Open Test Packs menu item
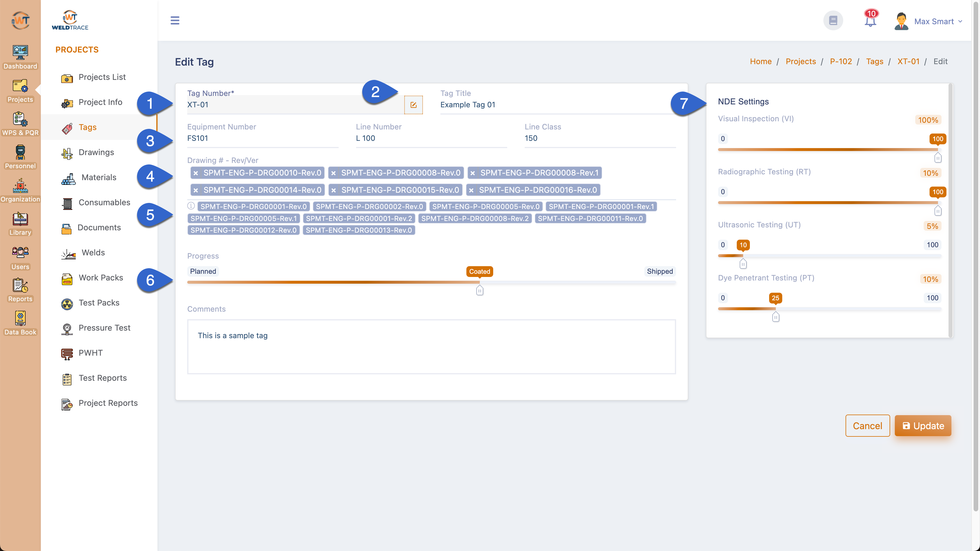This screenshot has height=551, width=980. pos(99,303)
